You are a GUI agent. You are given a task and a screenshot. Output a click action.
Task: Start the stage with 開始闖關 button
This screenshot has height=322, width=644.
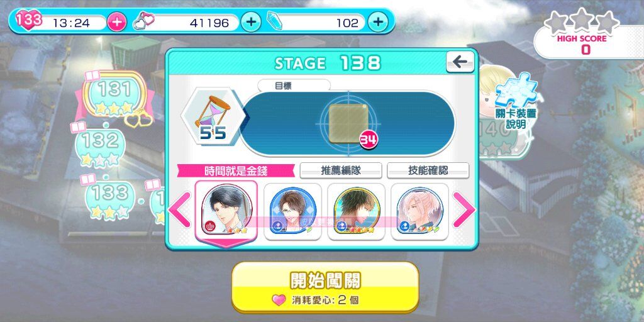tap(325, 287)
